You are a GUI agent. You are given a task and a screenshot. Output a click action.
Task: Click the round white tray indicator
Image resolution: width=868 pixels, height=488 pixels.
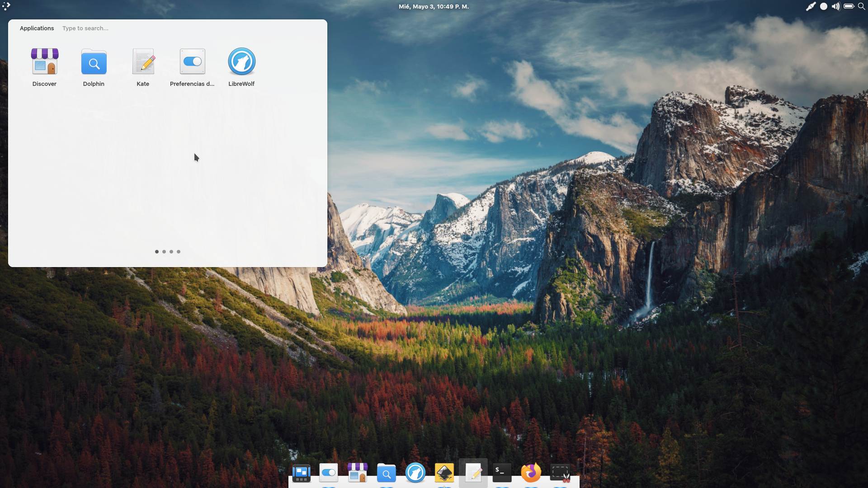click(x=824, y=6)
